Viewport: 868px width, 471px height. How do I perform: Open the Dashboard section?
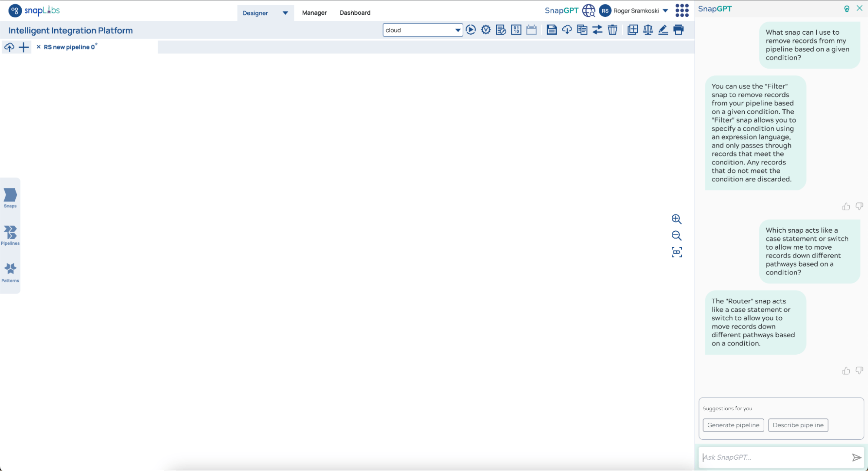(x=355, y=13)
